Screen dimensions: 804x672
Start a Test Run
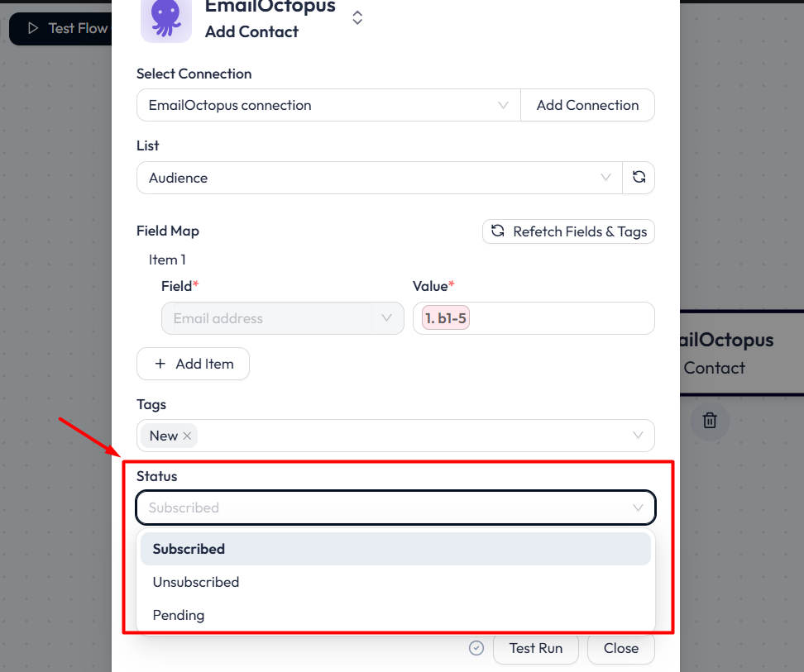535,648
